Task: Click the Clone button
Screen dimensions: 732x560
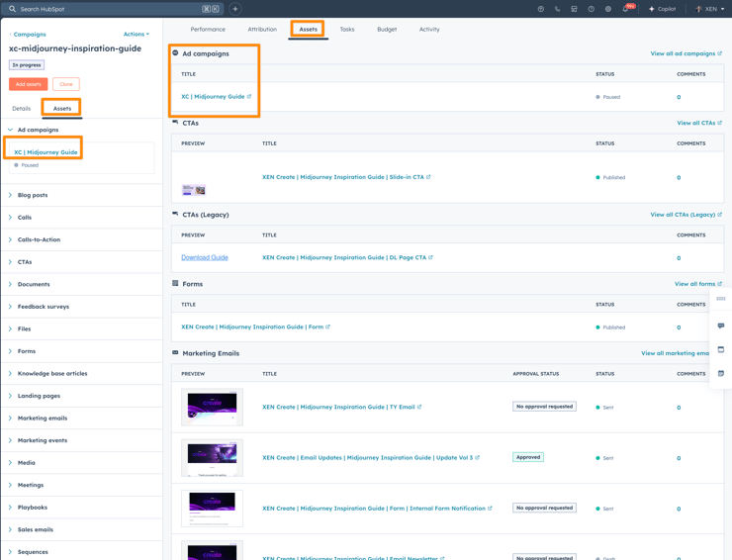Action: pyautogui.click(x=66, y=84)
